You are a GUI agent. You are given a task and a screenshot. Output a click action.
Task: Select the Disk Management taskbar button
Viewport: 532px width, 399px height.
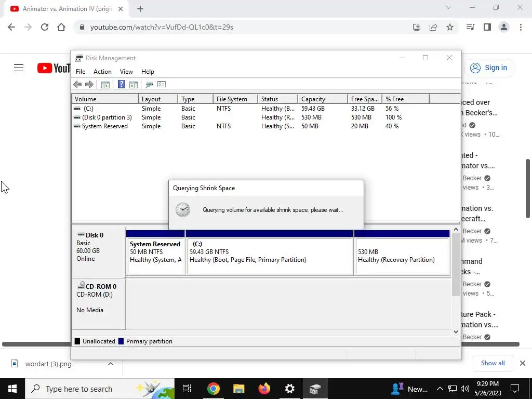(x=315, y=389)
